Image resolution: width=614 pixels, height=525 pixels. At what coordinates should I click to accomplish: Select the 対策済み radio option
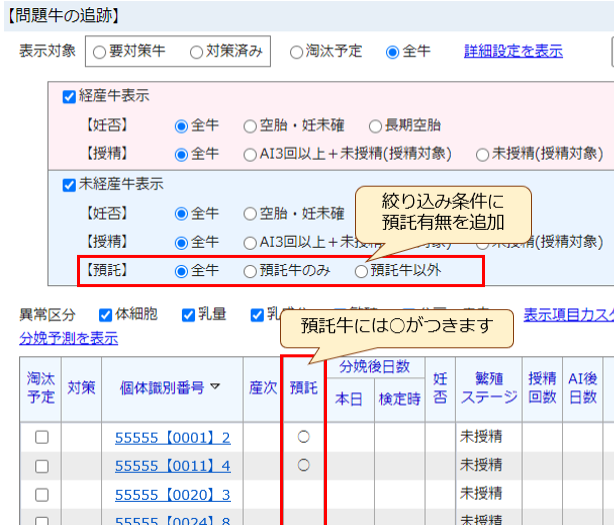pyautogui.click(x=196, y=52)
